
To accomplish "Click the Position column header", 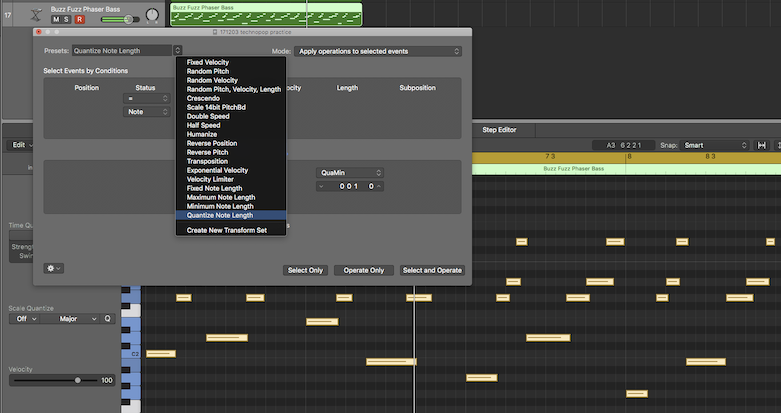I will [87, 88].
